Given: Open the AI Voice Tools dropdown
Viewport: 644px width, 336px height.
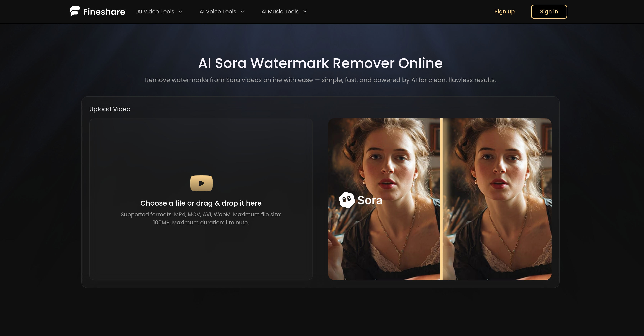Looking at the screenshot, I should click(218, 12).
